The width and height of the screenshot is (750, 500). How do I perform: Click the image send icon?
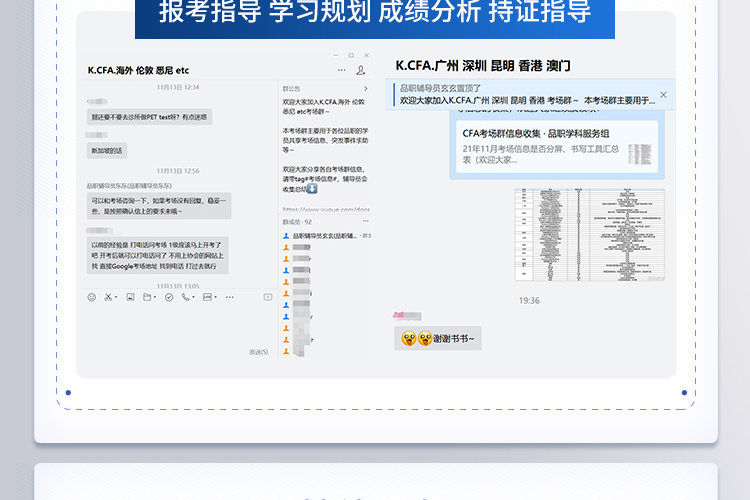click(129, 297)
